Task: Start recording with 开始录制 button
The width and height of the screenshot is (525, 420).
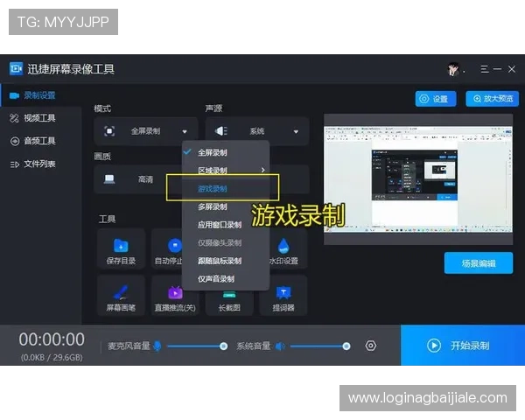Action: click(x=463, y=346)
